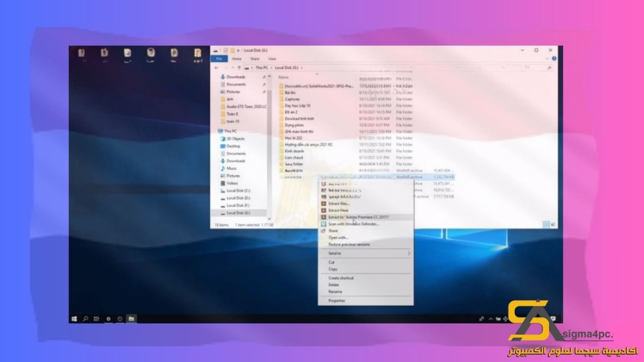Viewport: 644px width, 362px height.
Task: Click chevron between This PC and Local Disk
Action: tap(272, 67)
